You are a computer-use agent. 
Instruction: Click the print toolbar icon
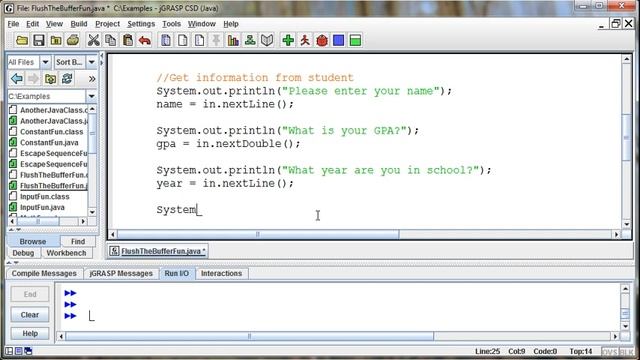(73, 40)
